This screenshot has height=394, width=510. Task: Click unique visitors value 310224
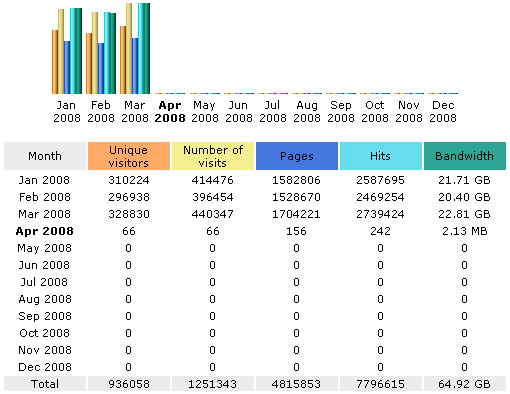[129, 180]
